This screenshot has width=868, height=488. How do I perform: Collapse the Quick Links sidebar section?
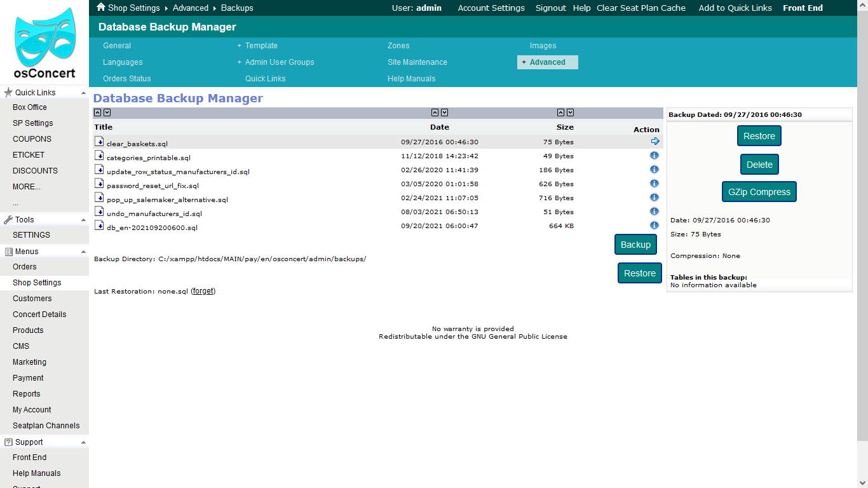83,93
